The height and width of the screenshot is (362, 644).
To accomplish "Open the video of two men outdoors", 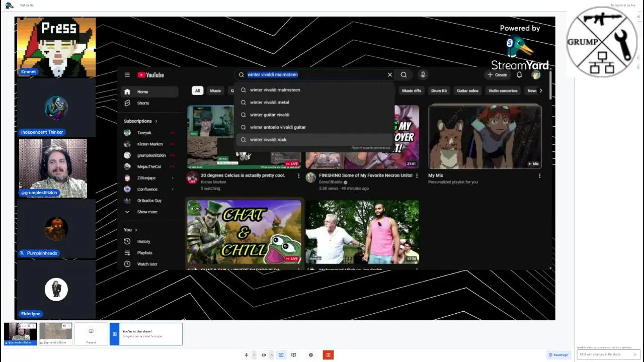I will click(362, 232).
